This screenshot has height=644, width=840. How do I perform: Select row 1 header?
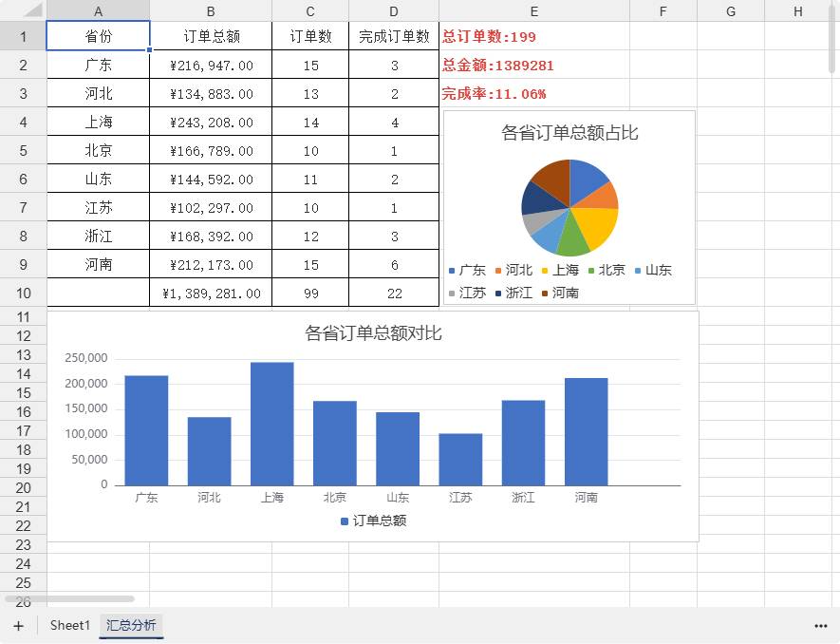click(x=23, y=36)
